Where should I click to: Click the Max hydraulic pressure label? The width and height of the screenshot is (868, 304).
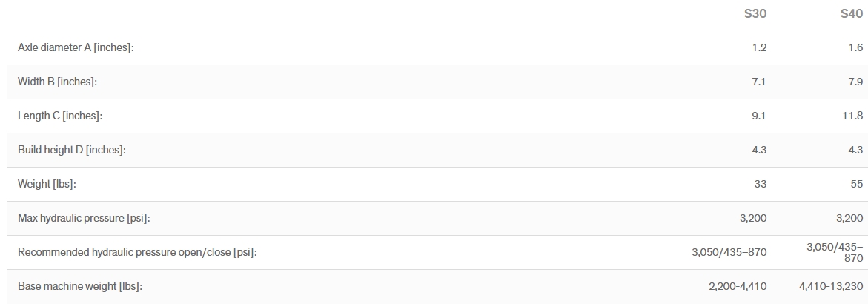coord(88,218)
